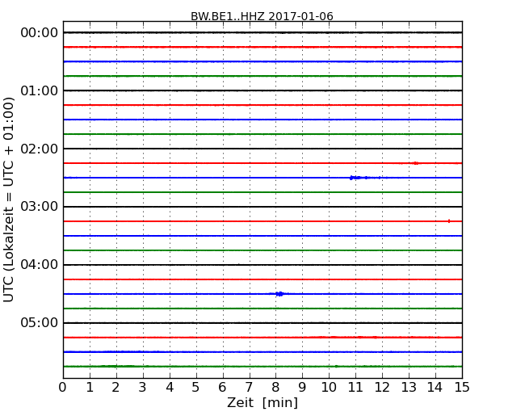Viewport: 525px width, 420px height.
Task: Click the 02:00 y-axis time label
Action: tap(40, 149)
